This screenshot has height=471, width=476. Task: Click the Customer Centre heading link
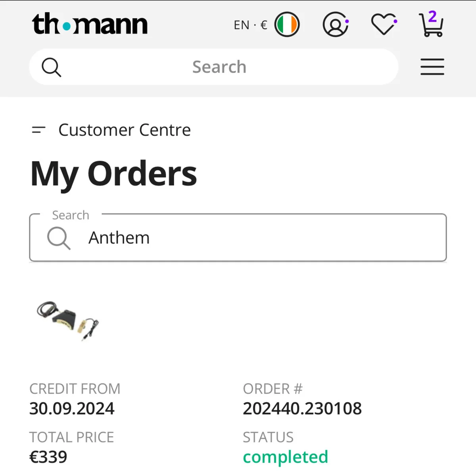pyautogui.click(x=125, y=130)
